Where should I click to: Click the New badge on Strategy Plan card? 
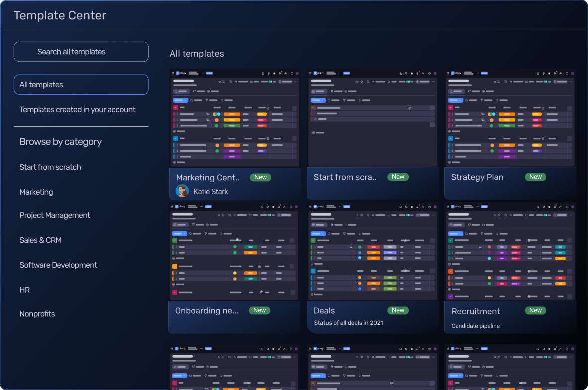click(535, 177)
